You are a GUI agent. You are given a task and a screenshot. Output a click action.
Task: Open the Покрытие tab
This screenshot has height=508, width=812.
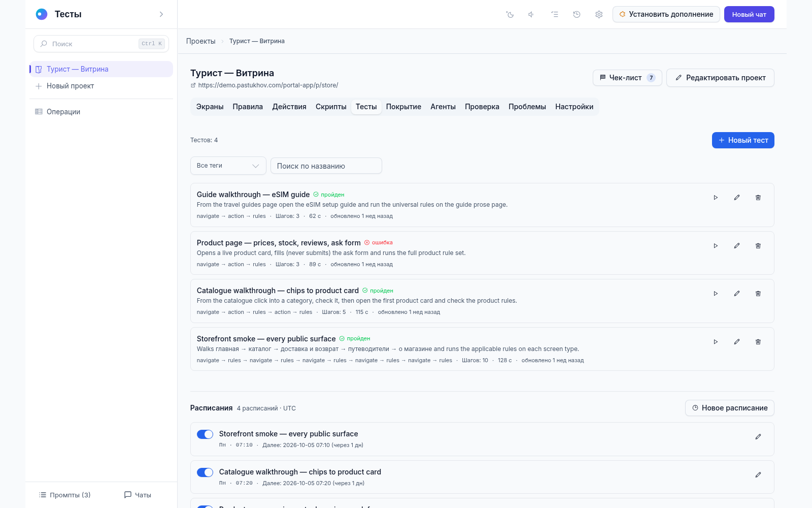(x=403, y=107)
